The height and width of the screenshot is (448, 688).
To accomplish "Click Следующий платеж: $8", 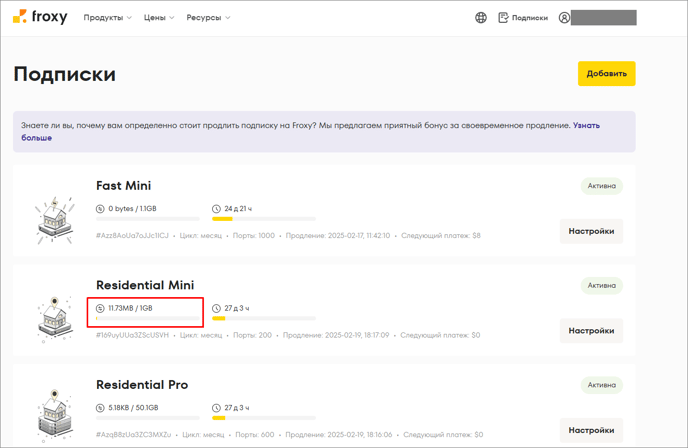I will (x=441, y=236).
